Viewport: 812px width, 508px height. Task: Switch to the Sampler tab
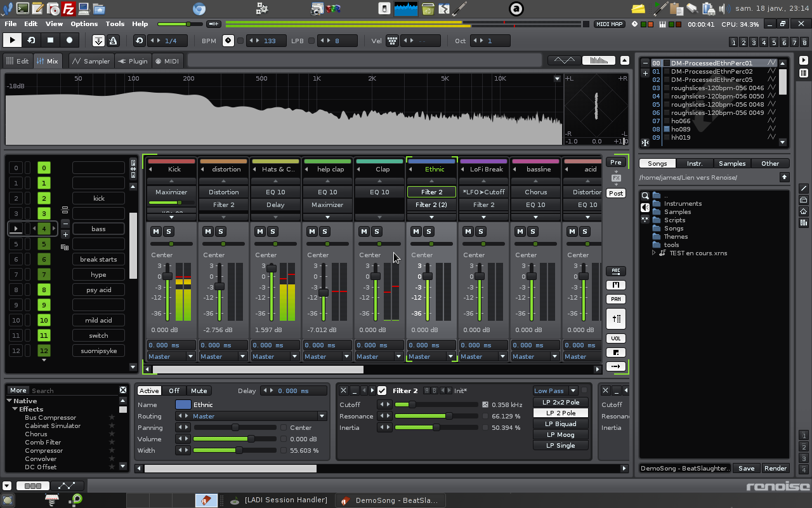coord(91,61)
